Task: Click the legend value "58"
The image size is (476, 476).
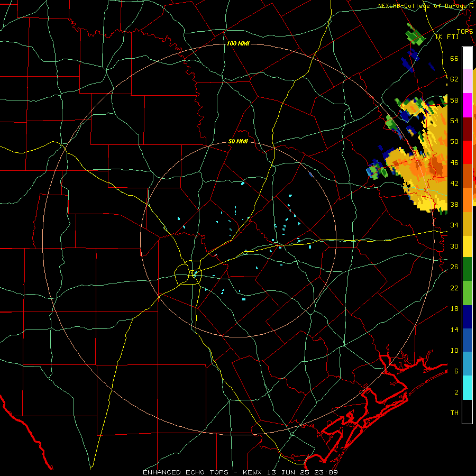Action: click(x=454, y=100)
